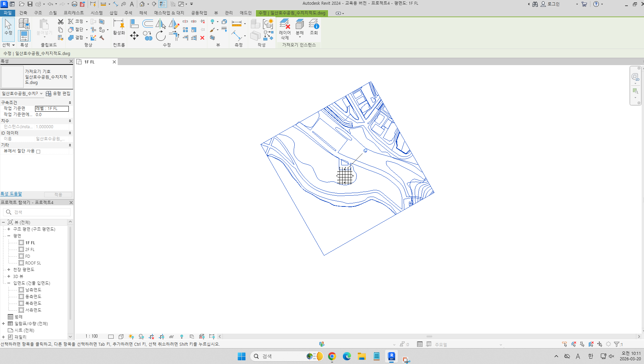Select the Rotate tool in Modify panel
The image size is (644, 364).
(161, 36)
